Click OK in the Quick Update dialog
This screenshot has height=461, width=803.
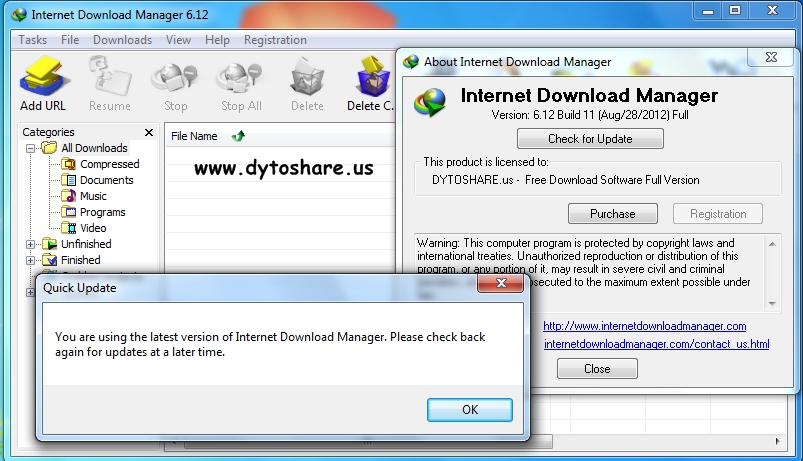coord(470,410)
